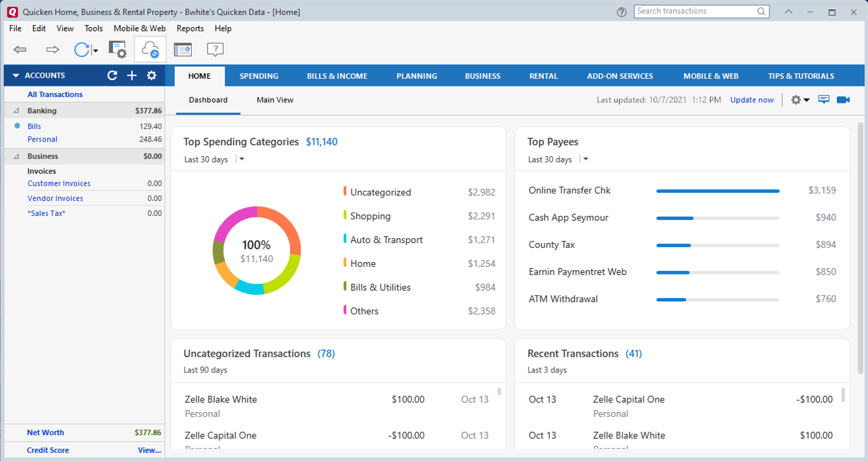868x461 pixels.
Task: Open the Reports menu
Action: coord(190,28)
